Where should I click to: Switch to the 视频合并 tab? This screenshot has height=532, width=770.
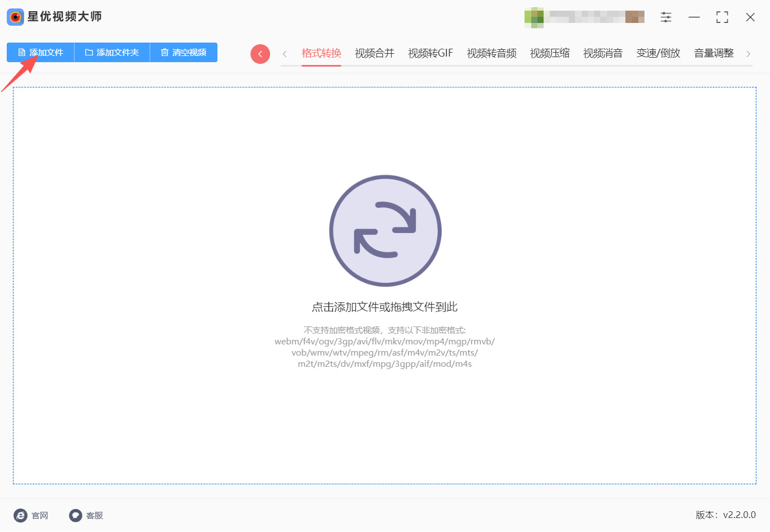pos(374,53)
